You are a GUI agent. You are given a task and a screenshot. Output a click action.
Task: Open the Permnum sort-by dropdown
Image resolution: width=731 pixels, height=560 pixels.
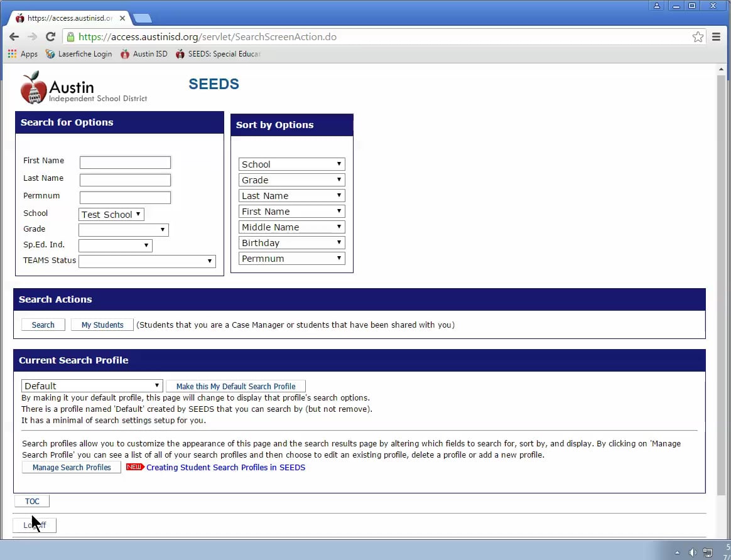pos(292,259)
